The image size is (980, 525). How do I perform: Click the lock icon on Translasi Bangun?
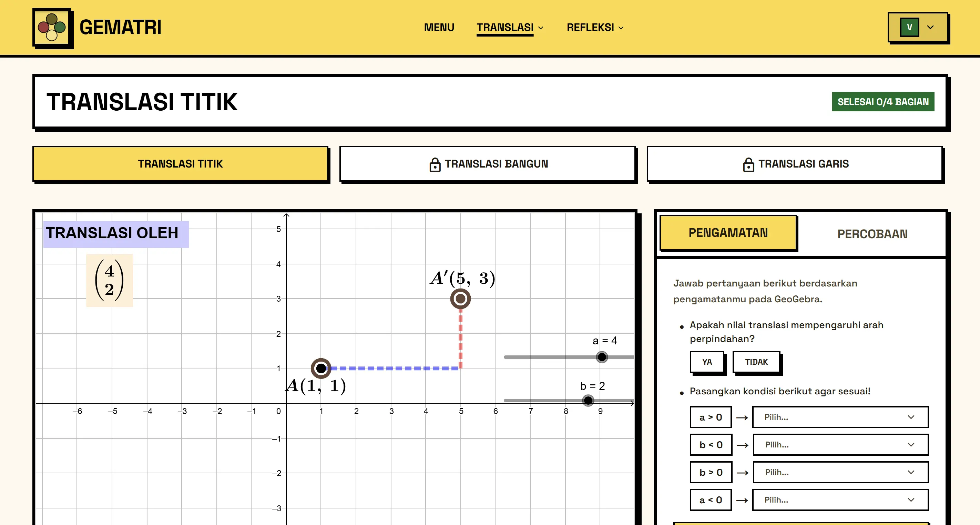pyautogui.click(x=435, y=164)
